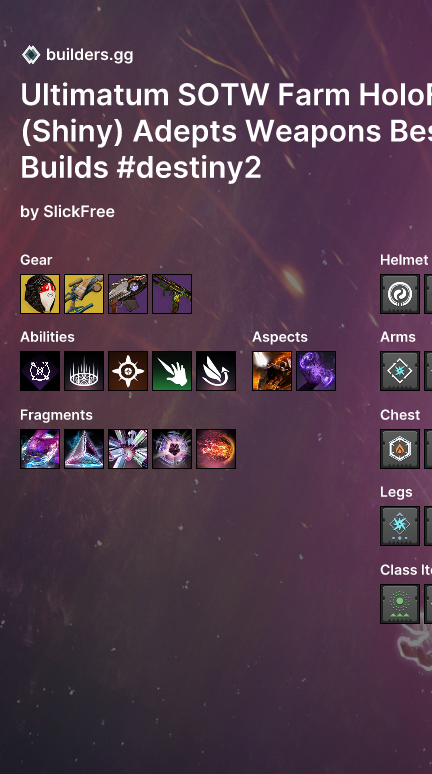Select the gold-trimmed legendary rifle in Gear

tap(172, 294)
